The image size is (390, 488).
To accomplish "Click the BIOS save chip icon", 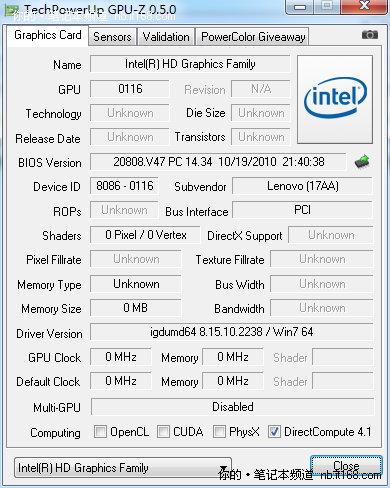I will point(362,162).
